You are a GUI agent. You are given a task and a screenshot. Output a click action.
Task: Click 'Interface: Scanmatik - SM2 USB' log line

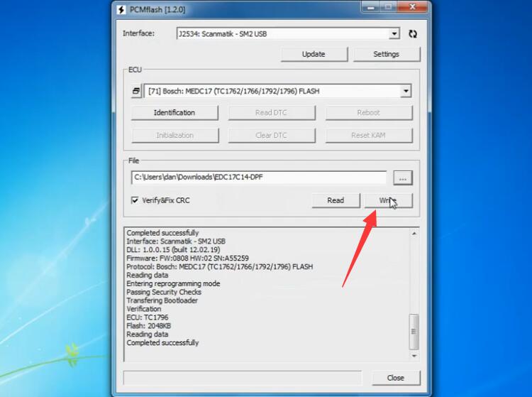(176, 241)
